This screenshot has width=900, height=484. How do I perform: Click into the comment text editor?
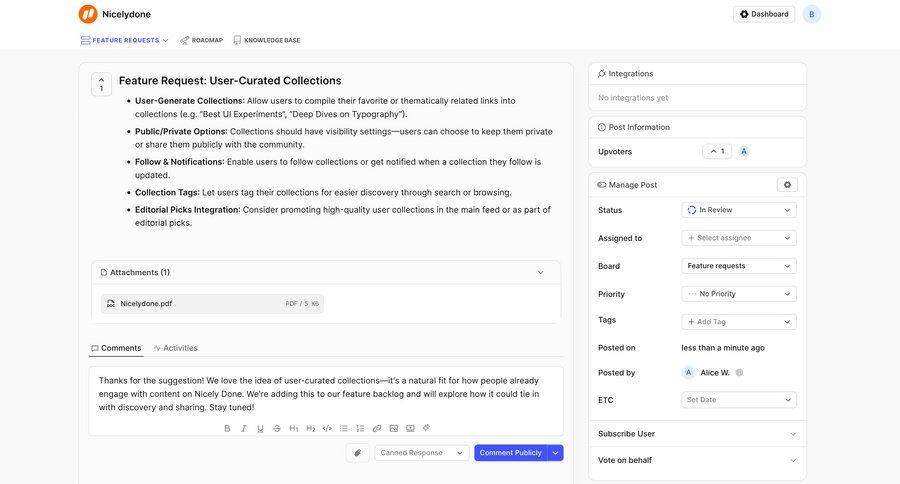[x=325, y=394]
